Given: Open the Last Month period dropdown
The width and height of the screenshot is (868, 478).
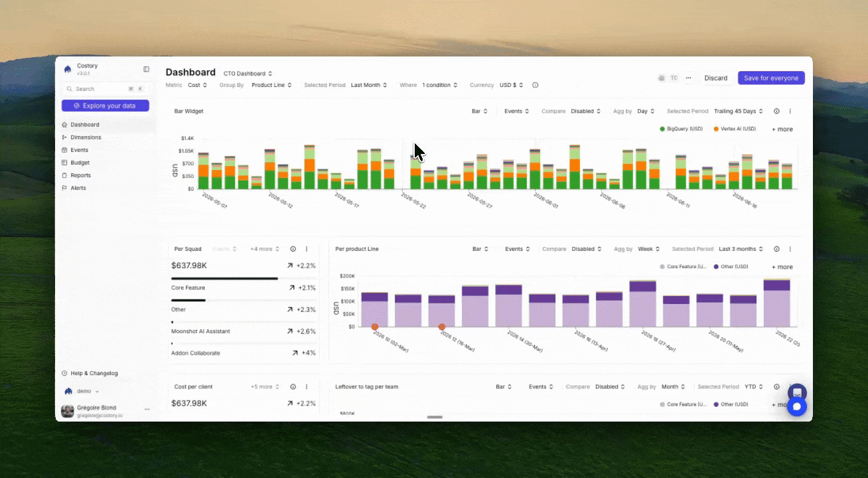Looking at the screenshot, I should 369,85.
